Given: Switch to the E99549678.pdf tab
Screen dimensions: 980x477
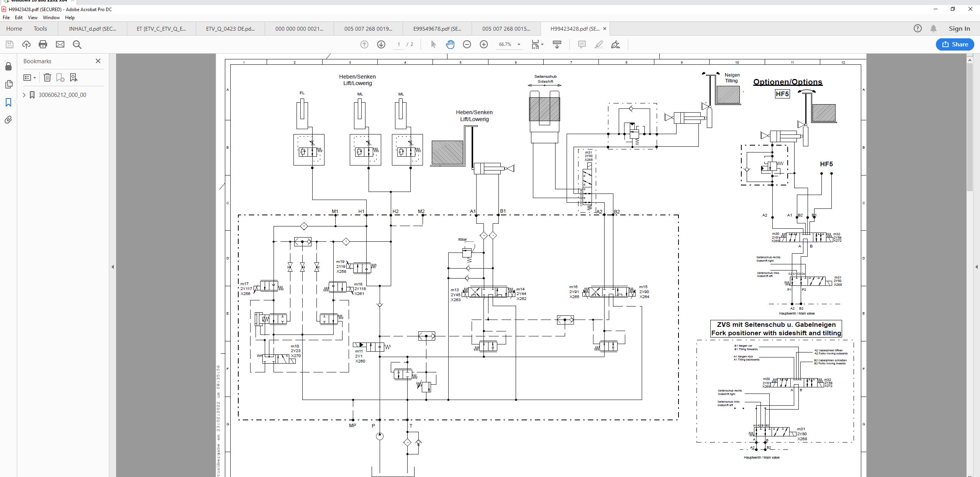Looking at the screenshot, I should (437, 29).
